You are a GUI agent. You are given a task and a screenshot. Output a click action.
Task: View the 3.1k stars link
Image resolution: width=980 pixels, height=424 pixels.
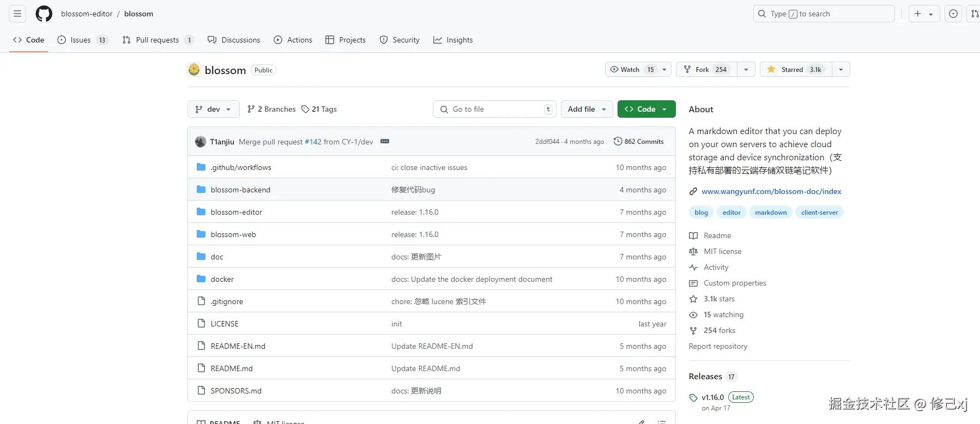coord(712,299)
